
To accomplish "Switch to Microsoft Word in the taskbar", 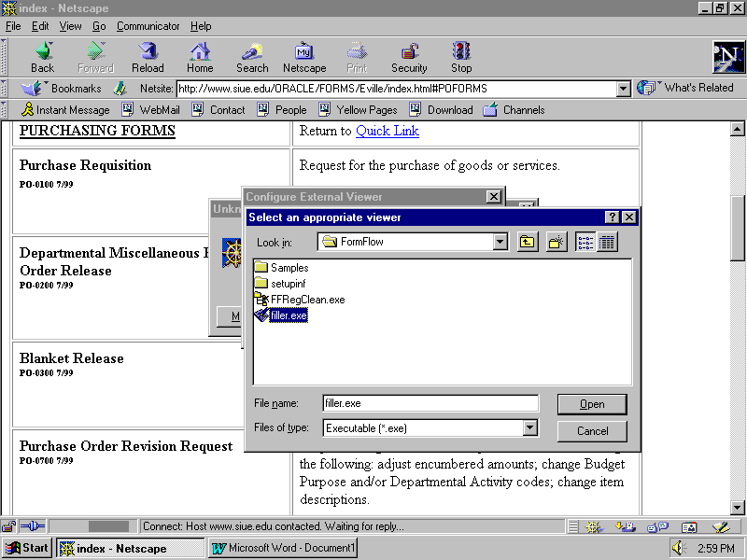I will [283, 548].
